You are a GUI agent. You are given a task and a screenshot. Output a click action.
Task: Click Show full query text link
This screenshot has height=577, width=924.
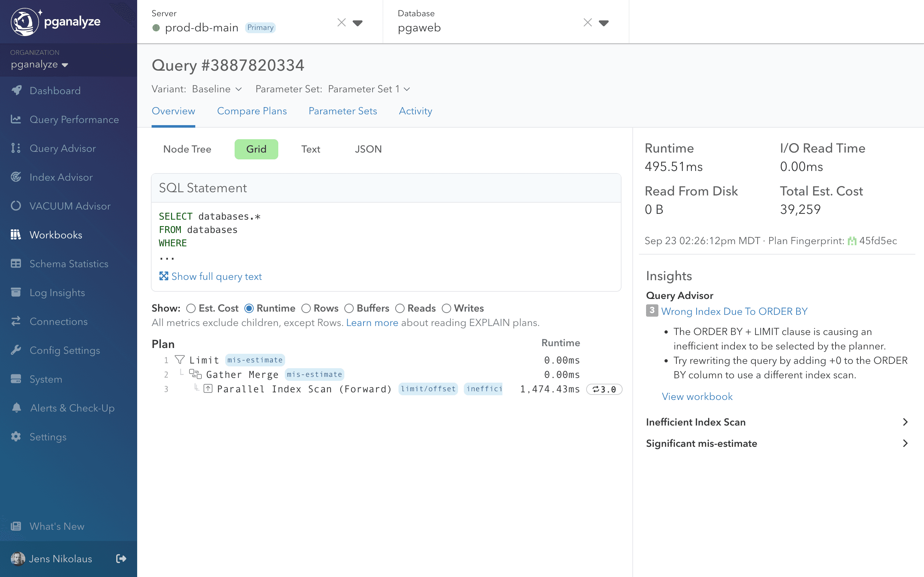(216, 276)
